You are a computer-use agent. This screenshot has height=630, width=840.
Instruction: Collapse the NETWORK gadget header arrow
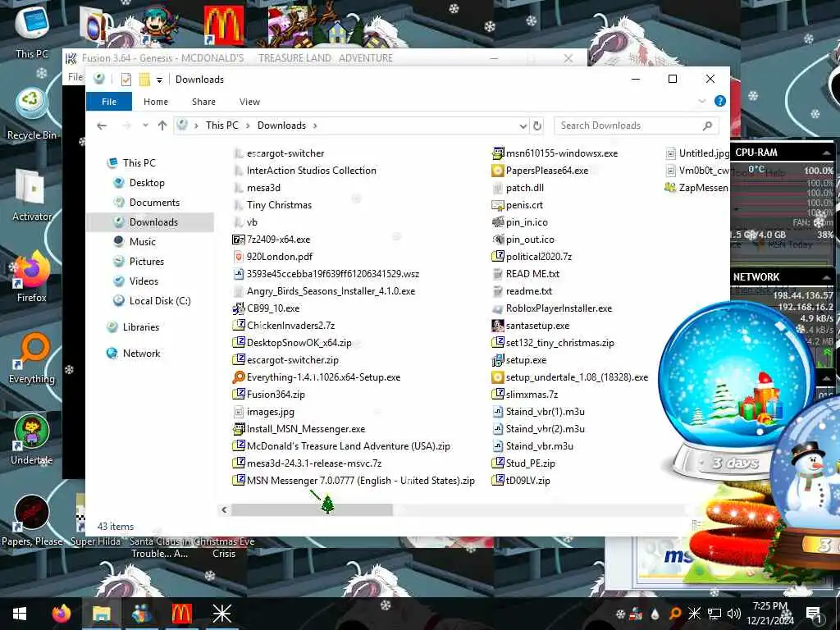[x=826, y=277]
